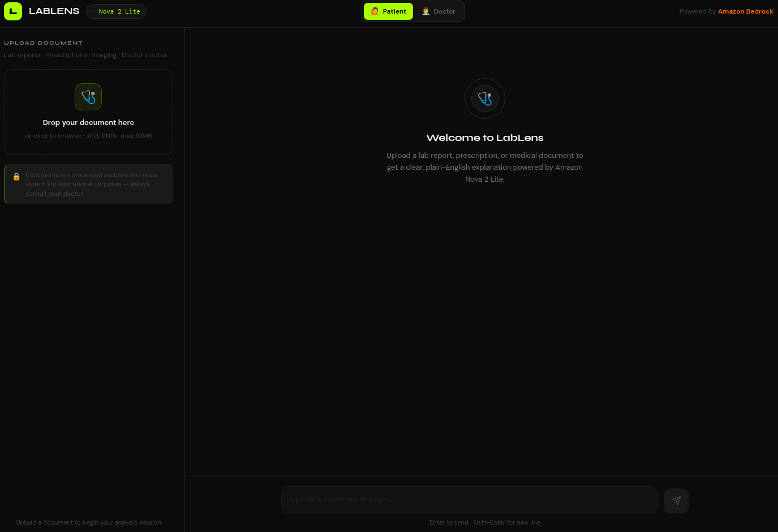The width and height of the screenshot is (778, 532).
Task: Open the Amazon Bedrock link
Action: point(745,11)
